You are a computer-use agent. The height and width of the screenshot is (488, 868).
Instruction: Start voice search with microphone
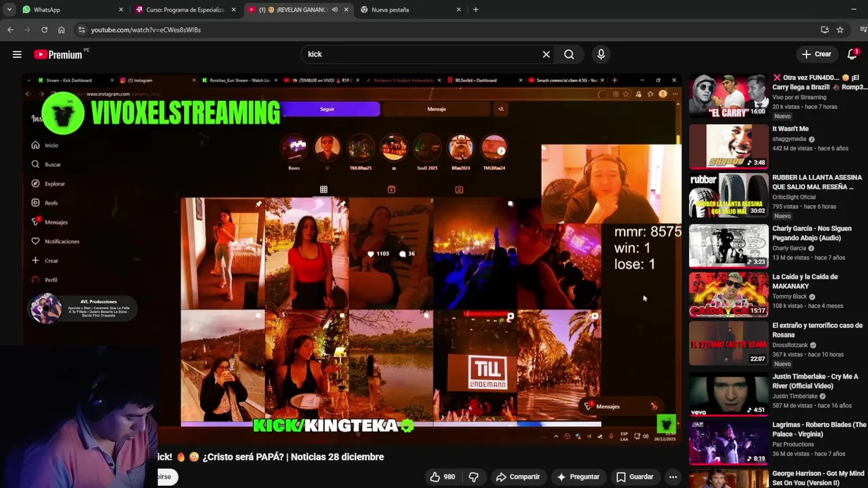pos(601,54)
